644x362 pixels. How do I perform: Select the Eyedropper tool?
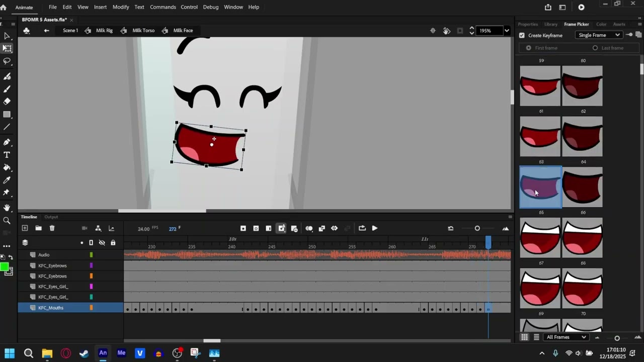tap(7, 180)
